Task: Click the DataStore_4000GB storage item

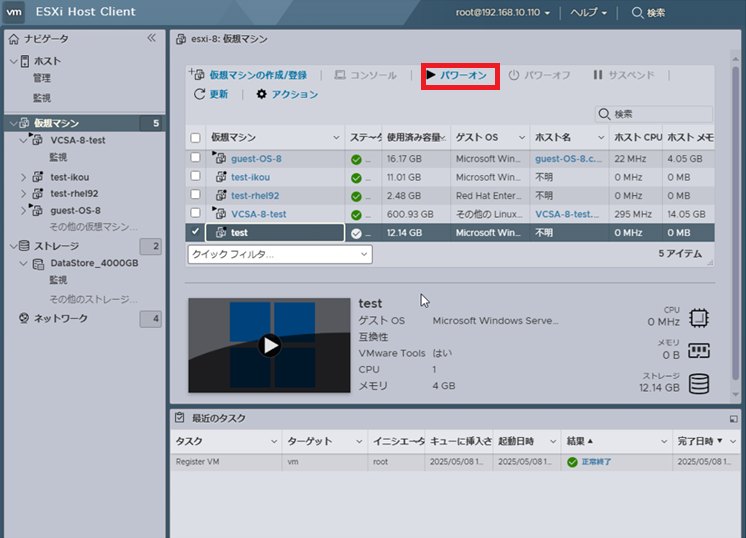Action: [94, 263]
